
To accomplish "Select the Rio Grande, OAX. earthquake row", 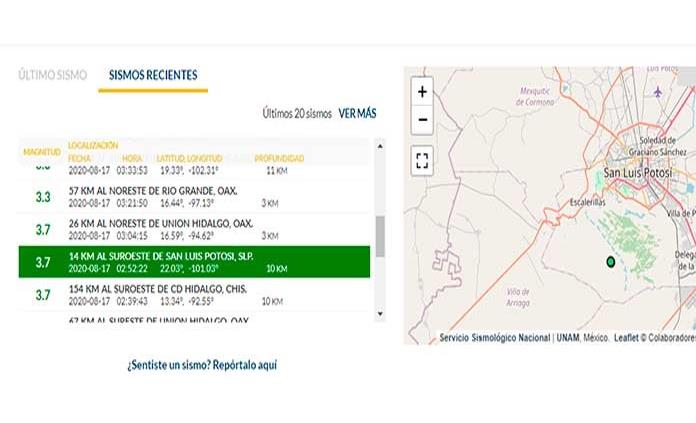I will 195,196.
